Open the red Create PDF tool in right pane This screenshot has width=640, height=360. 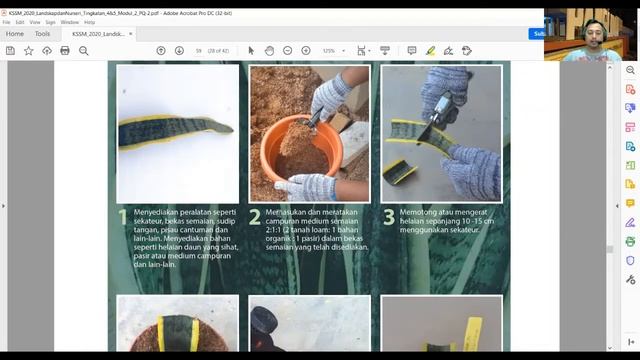coord(630,89)
